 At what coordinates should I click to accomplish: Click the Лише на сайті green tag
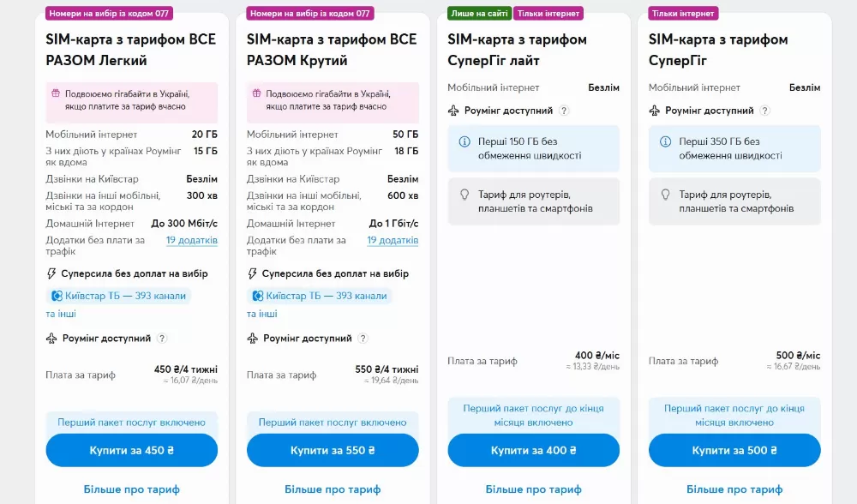pyautogui.click(x=479, y=14)
